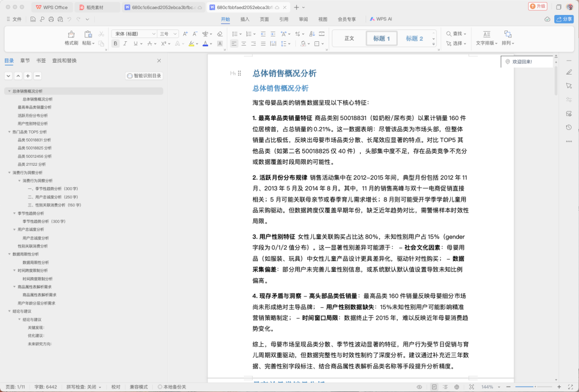Apply the 正文 style
The width and height of the screenshot is (579, 392).
pyautogui.click(x=350, y=39)
